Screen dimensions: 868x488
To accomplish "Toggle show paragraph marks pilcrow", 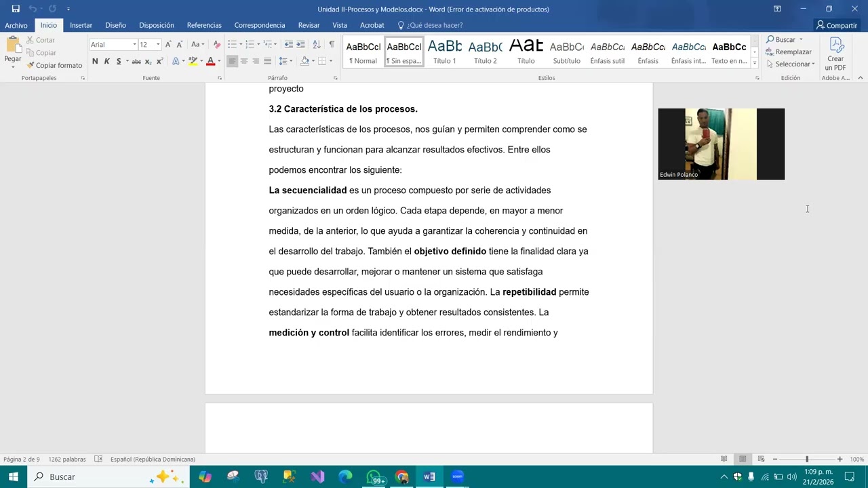I will [332, 44].
